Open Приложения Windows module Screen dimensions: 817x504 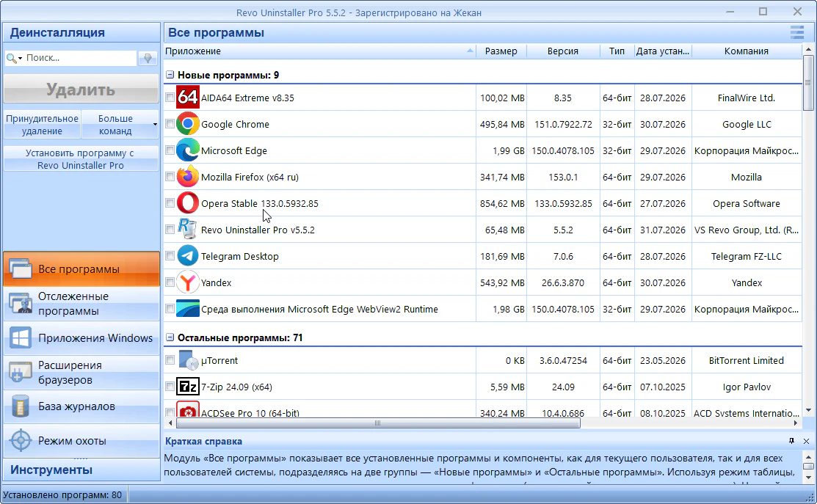81,338
